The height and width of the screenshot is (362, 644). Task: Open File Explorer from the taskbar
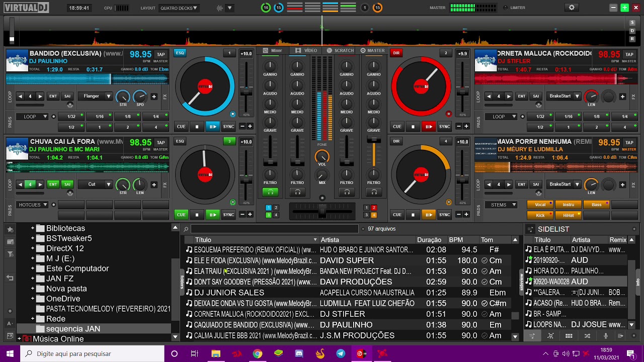(x=216, y=354)
